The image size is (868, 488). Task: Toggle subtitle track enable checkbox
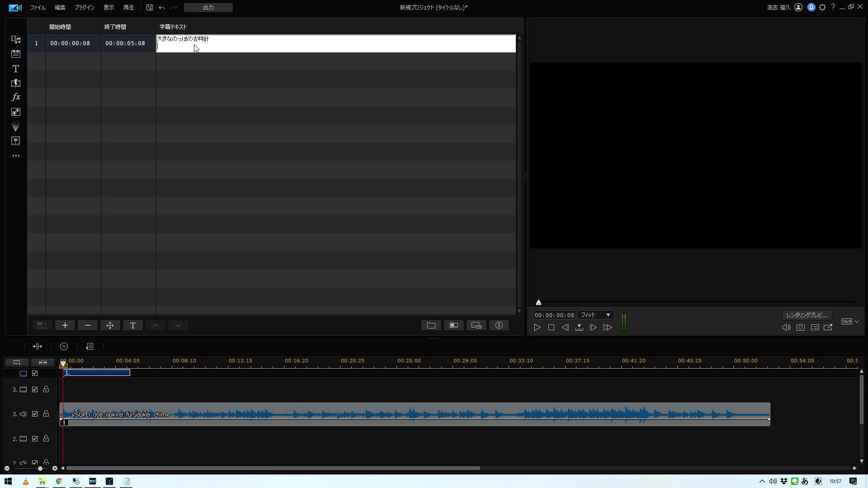coord(35,373)
